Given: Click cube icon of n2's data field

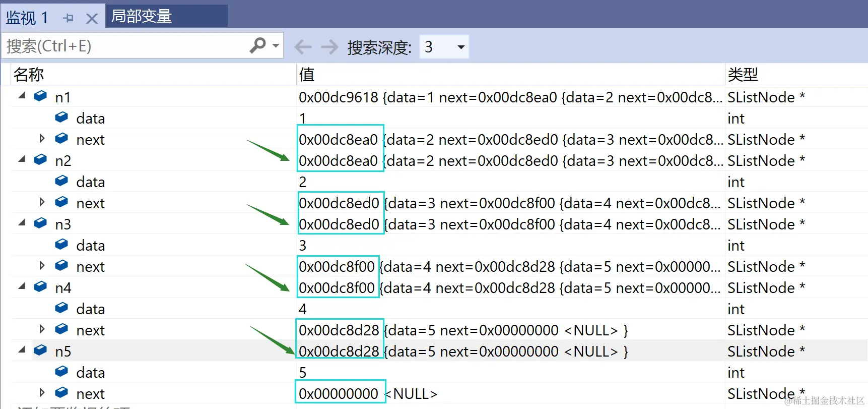Looking at the screenshot, I should (61, 181).
